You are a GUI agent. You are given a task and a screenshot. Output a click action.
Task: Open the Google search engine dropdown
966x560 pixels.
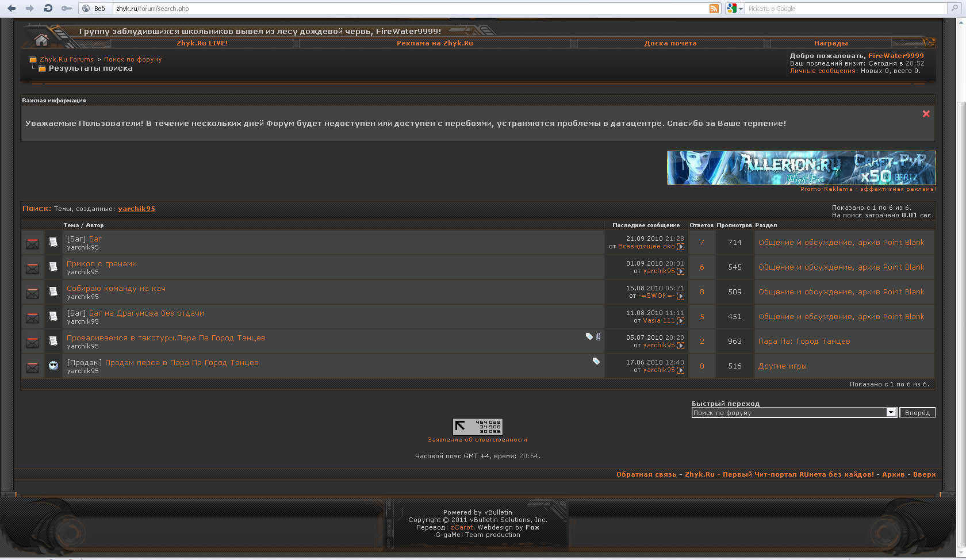click(x=734, y=9)
